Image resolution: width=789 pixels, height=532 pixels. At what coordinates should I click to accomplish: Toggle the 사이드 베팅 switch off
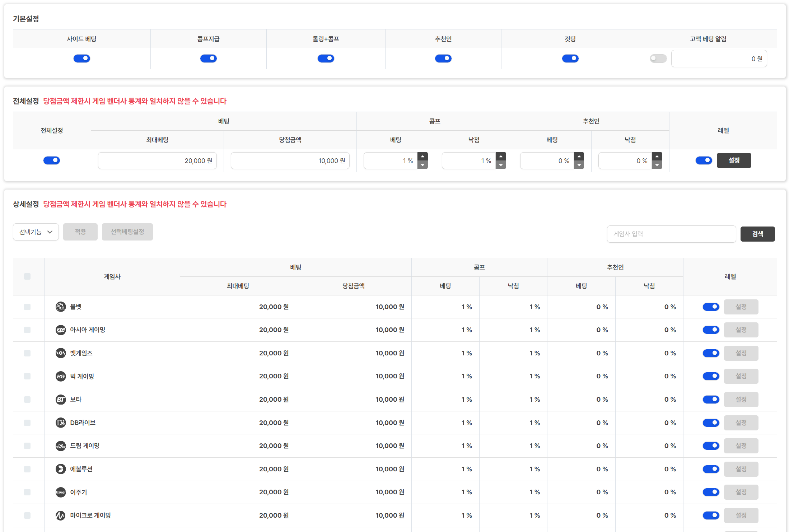click(x=82, y=59)
